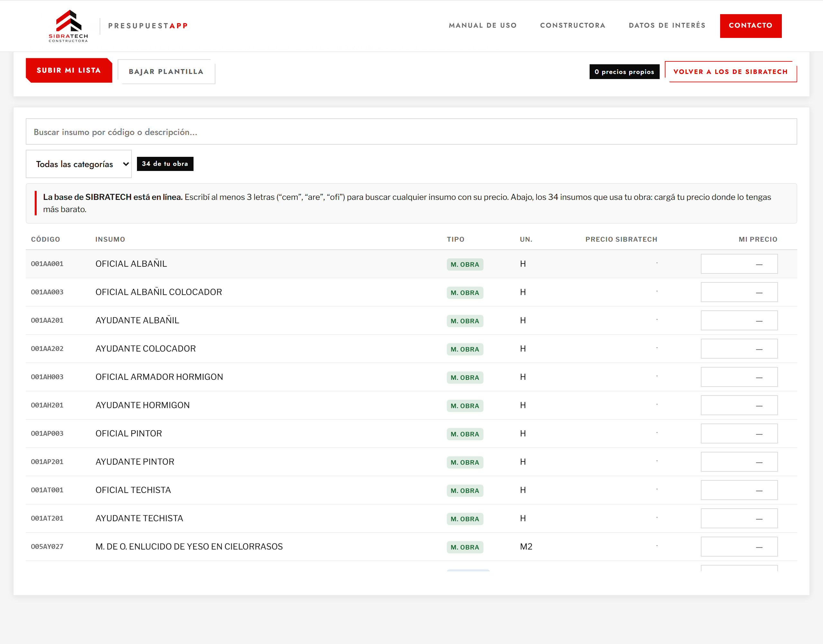
Task: Click the 34 de tu obra badge
Action: 165,164
